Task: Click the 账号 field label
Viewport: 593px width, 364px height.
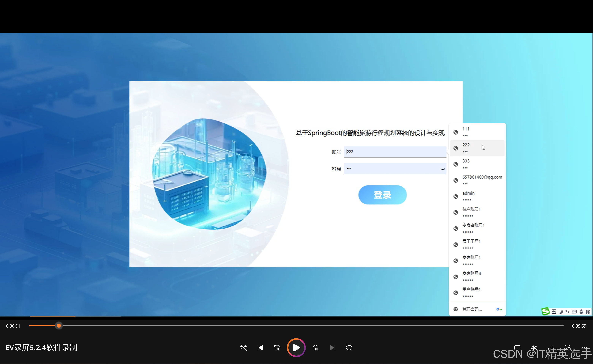Action: tap(336, 152)
